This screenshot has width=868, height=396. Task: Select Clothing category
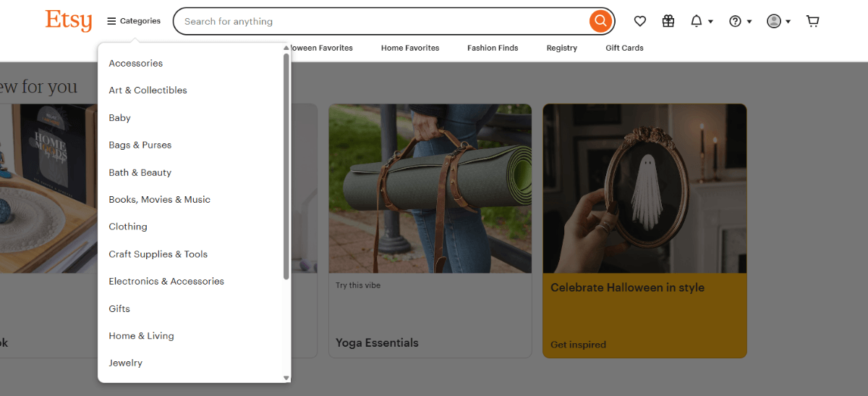(x=128, y=227)
